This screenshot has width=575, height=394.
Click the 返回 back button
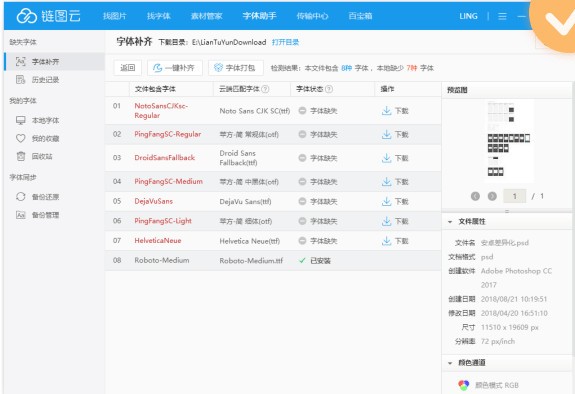[128, 68]
